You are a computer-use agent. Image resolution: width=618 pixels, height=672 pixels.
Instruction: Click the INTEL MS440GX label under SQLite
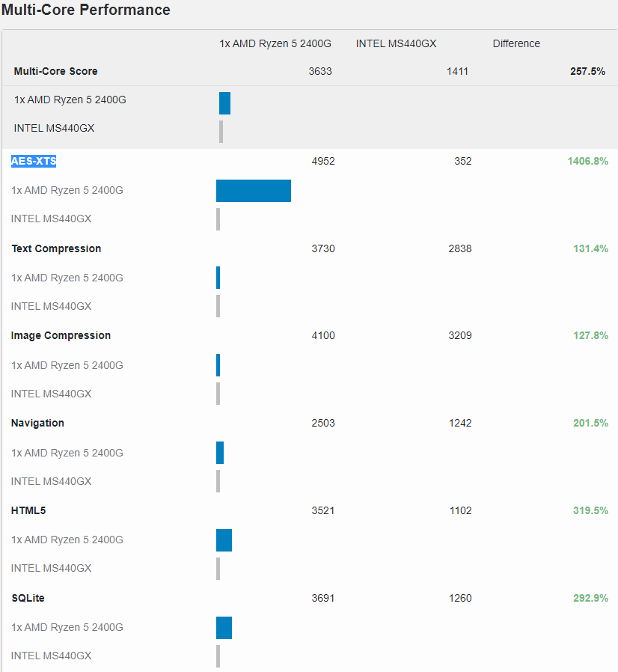point(51,656)
